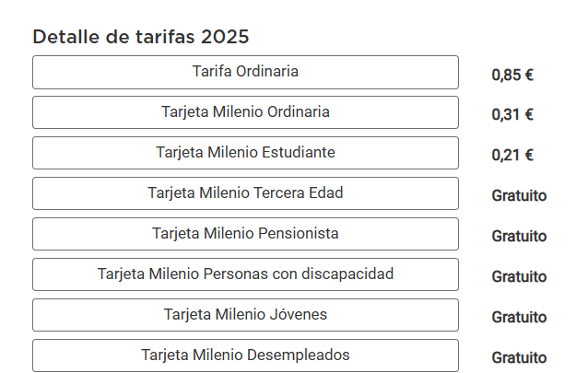Click Tarjeta Milenio Desempleados box

[x=245, y=356]
